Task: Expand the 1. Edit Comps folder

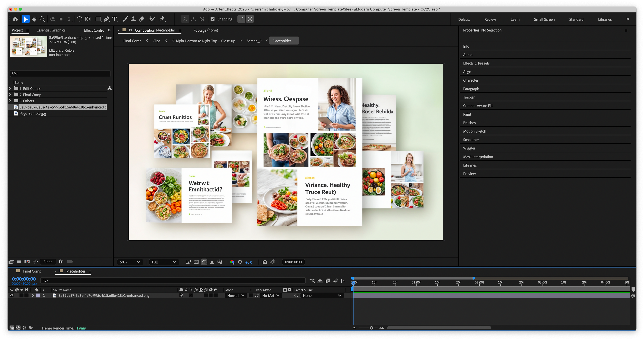Action: (10, 89)
